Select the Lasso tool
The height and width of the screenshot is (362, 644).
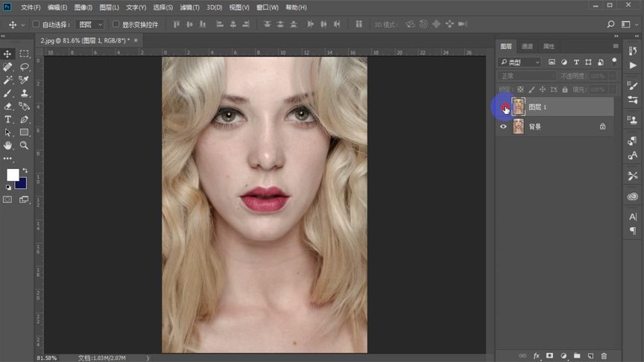coord(24,67)
